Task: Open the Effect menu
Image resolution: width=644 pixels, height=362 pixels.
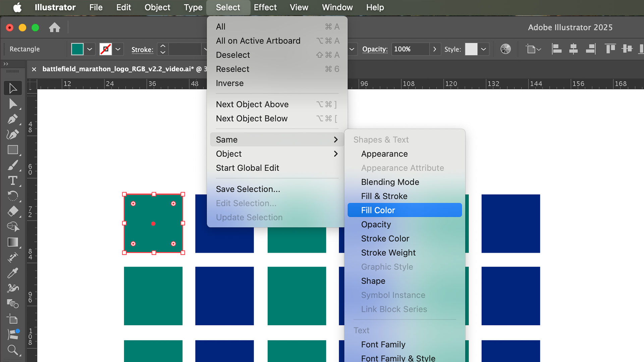Action: [265, 7]
